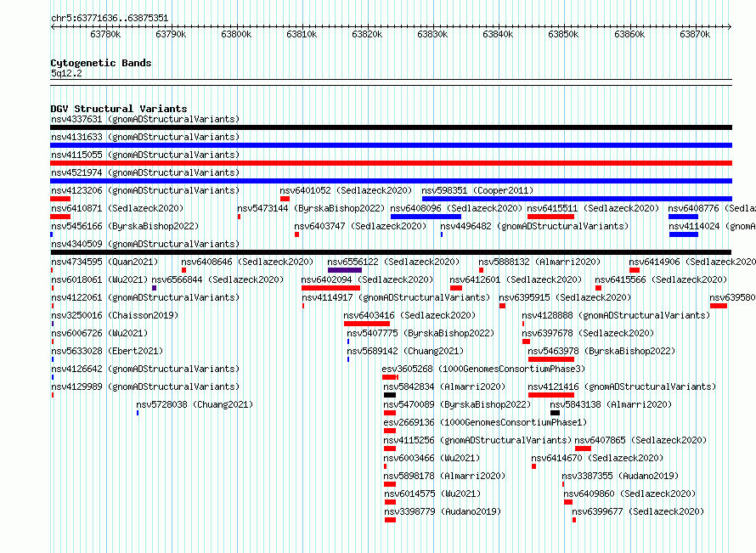
Task: Click the 63820k ruler label
Action: pyautogui.click(x=367, y=34)
